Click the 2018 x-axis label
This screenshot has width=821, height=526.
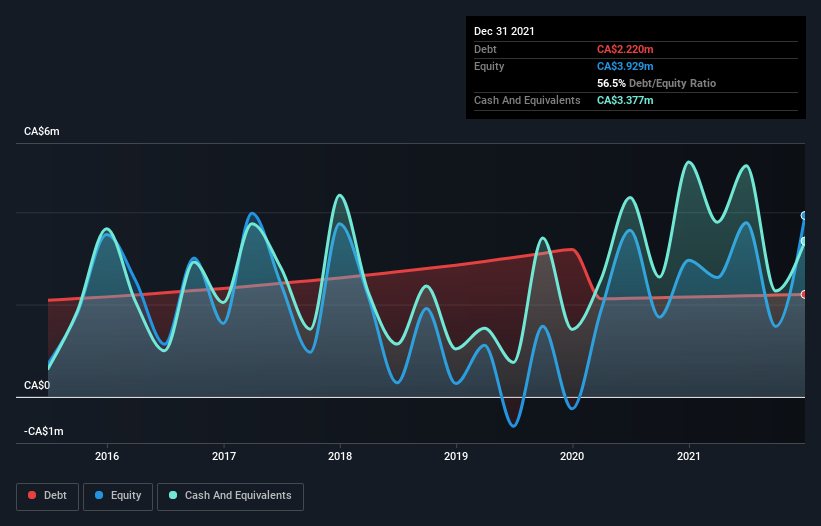pyautogui.click(x=340, y=456)
